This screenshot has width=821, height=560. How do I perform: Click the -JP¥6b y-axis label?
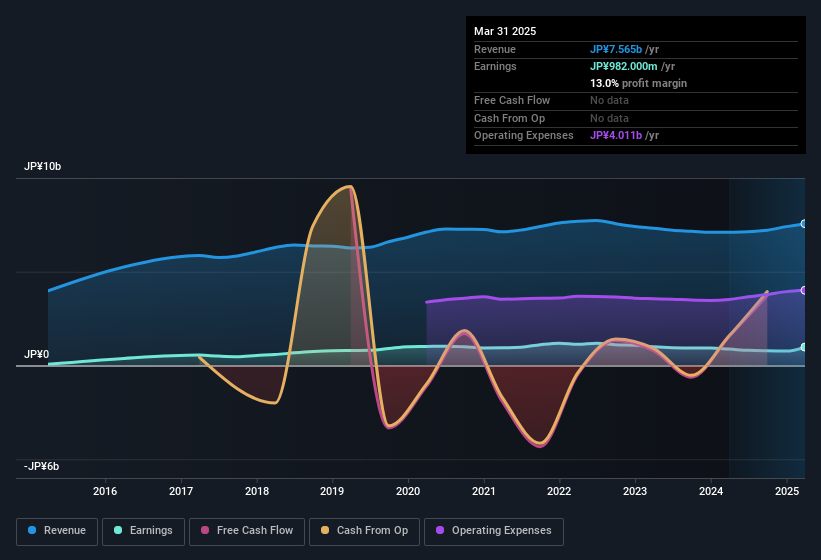tap(41, 466)
